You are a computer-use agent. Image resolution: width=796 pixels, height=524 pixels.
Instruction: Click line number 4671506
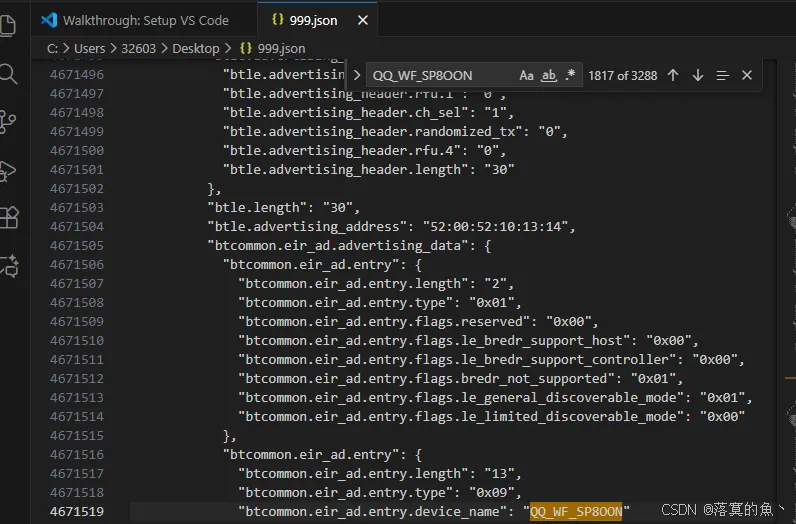pos(77,265)
